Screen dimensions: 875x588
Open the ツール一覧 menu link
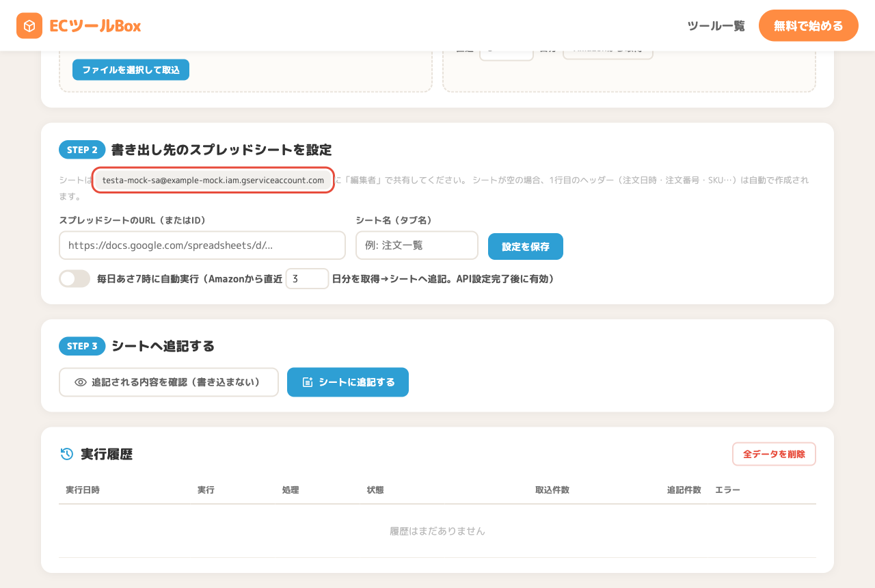[716, 26]
